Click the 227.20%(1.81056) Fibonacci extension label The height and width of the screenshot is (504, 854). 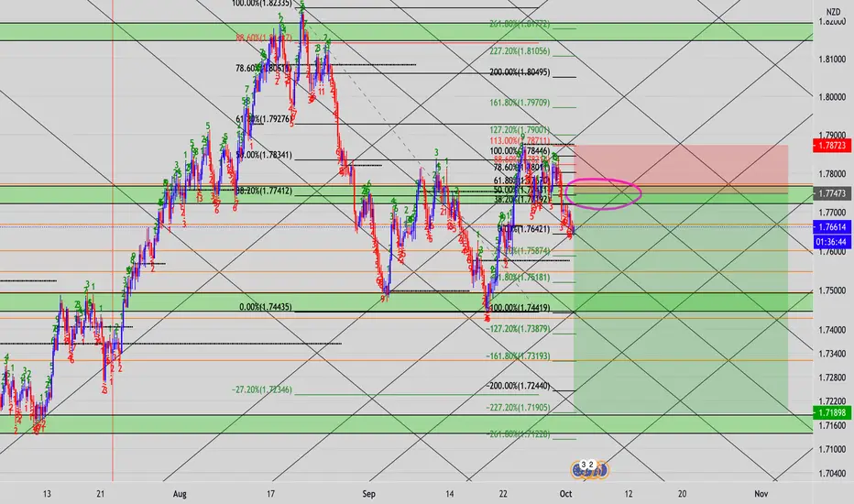coord(520,51)
